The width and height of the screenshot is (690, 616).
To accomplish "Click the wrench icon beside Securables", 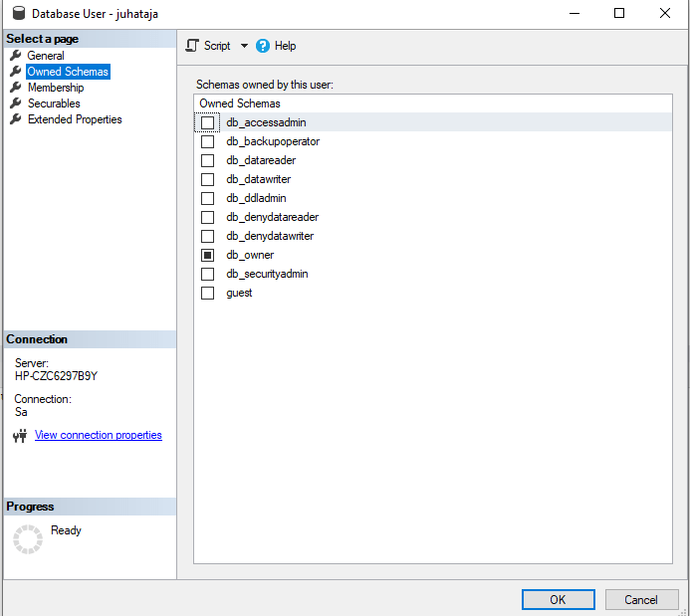I will (x=15, y=103).
